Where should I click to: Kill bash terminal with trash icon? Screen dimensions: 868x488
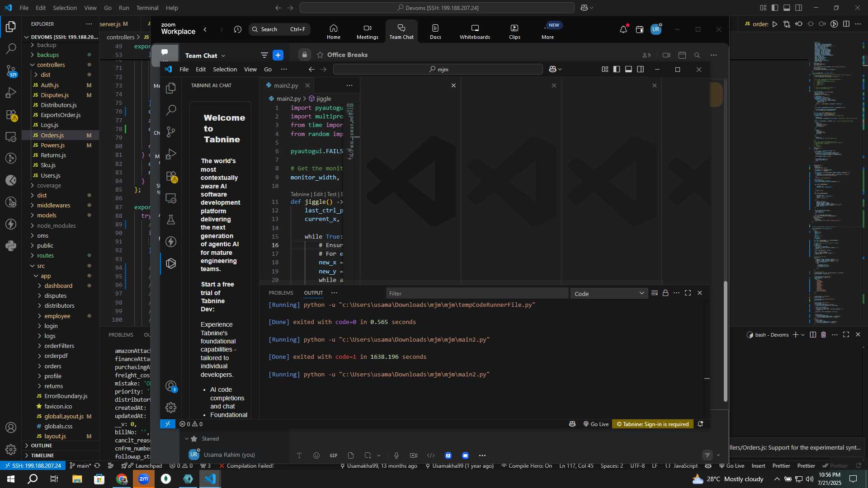[823, 335]
